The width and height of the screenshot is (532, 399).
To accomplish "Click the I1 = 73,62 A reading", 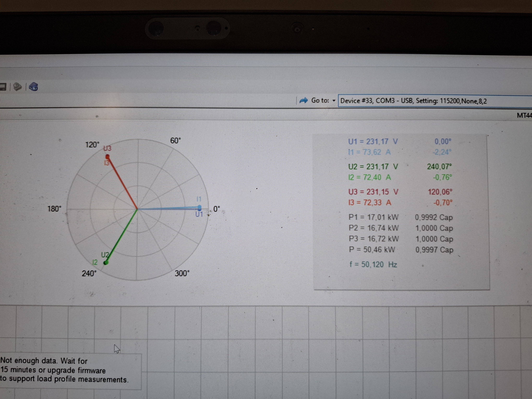I will click(x=369, y=152).
